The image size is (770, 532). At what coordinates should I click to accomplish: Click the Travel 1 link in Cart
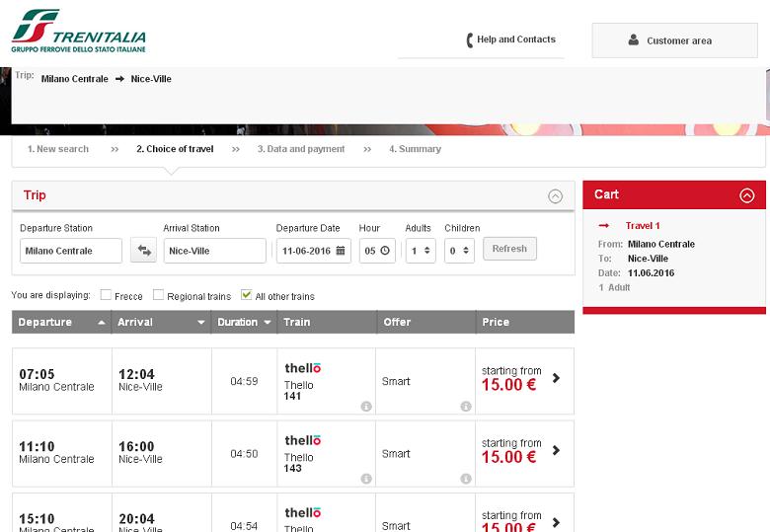click(x=643, y=226)
